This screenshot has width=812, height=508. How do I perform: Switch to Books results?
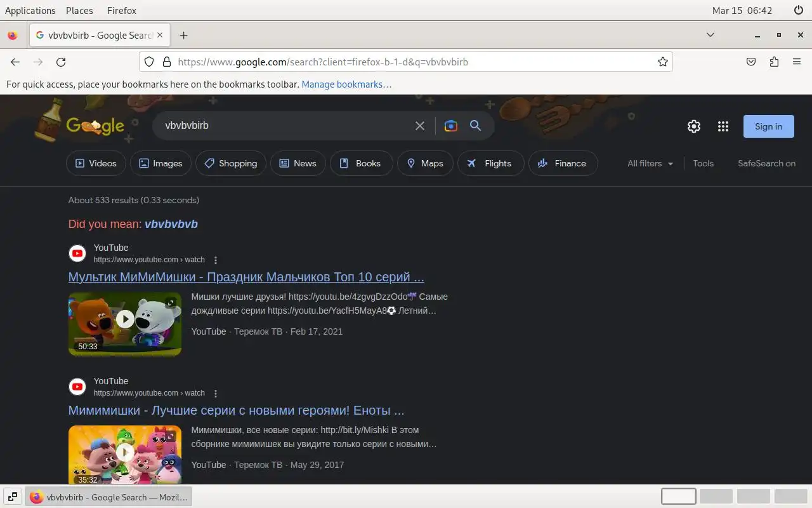(361, 163)
